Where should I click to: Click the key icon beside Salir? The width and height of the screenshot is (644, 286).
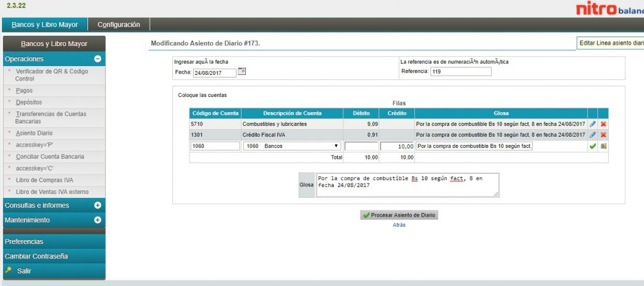coord(9,271)
